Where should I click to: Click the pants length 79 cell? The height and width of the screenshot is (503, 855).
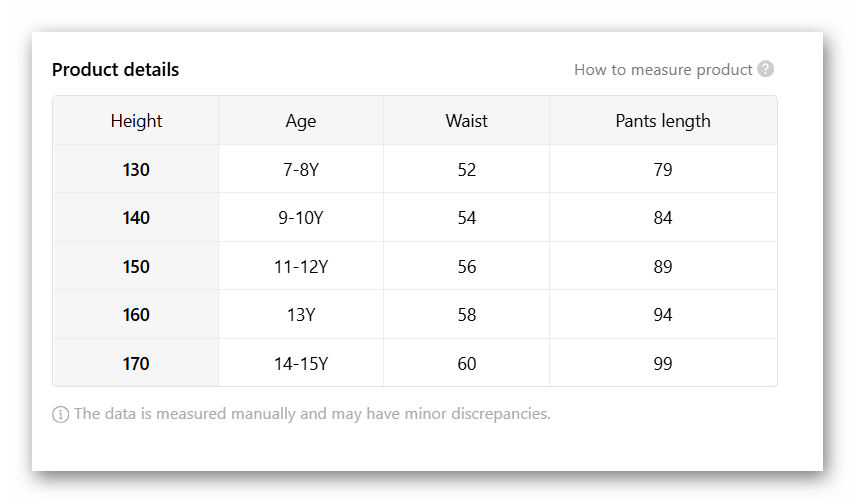pos(662,170)
